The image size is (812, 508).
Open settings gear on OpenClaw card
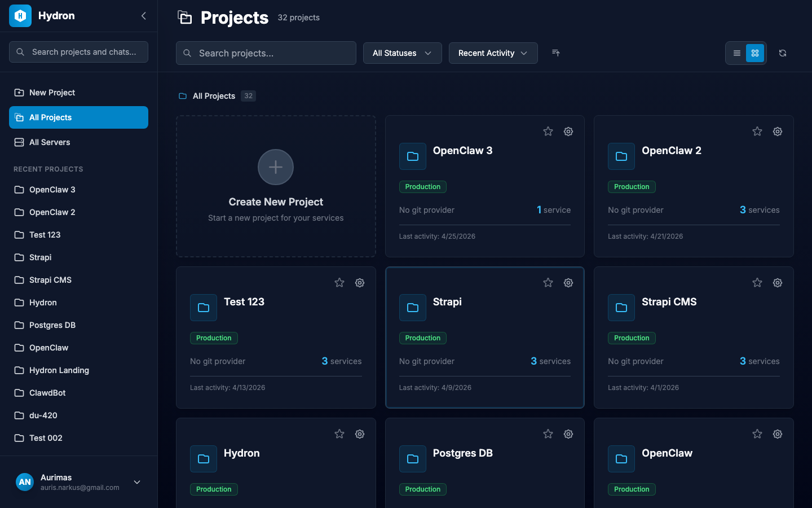coord(778,434)
